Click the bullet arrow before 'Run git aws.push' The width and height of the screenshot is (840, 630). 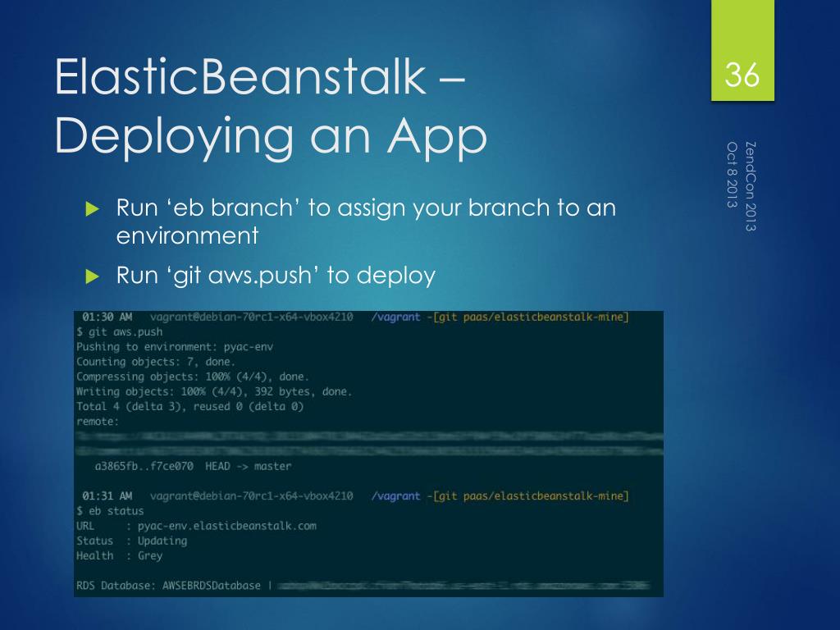[93, 276]
